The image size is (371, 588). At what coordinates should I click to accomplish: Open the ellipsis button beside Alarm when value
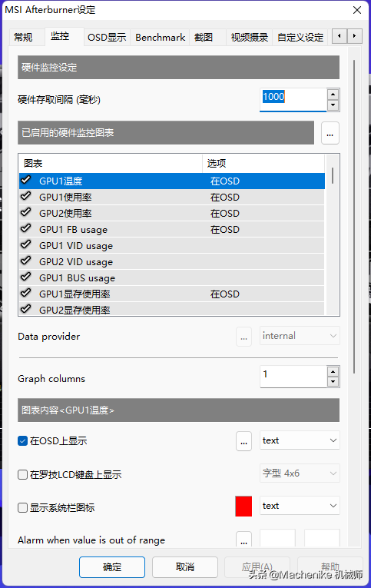[x=244, y=540]
